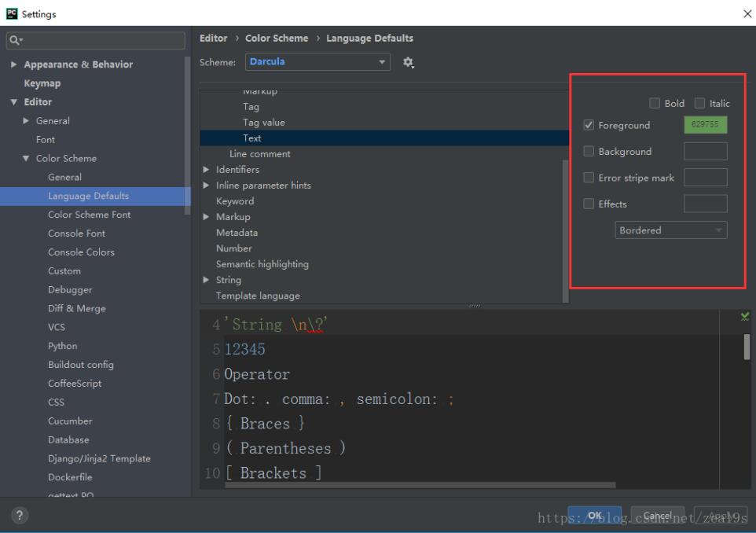
Task: Open Console Font settings
Action: pyautogui.click(x=76, y=233)
